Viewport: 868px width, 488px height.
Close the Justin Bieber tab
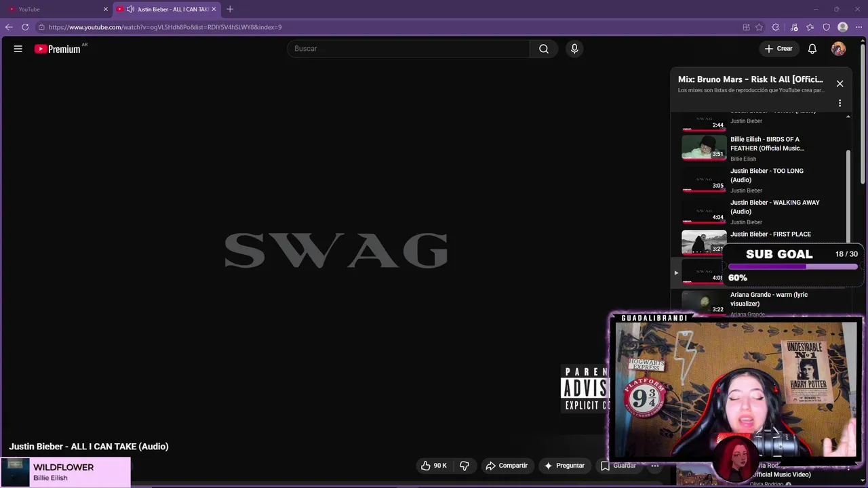214,9
